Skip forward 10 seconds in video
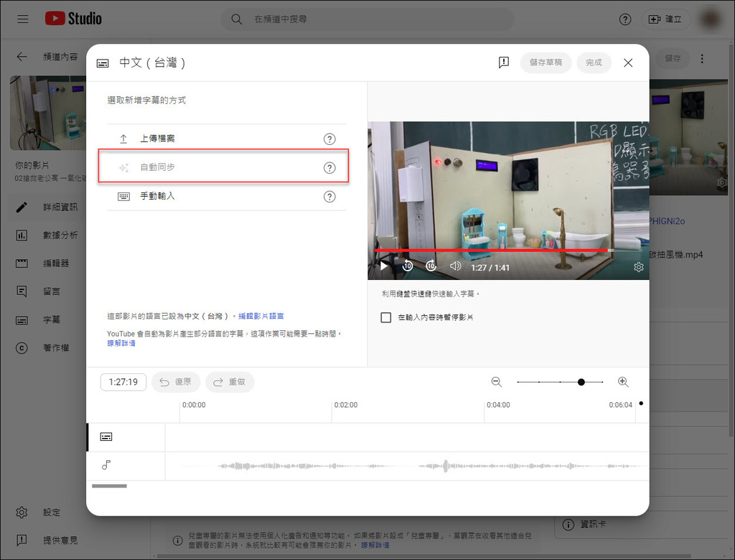The height and width of the screenshot is (560, 735). (x=431, y=266)
